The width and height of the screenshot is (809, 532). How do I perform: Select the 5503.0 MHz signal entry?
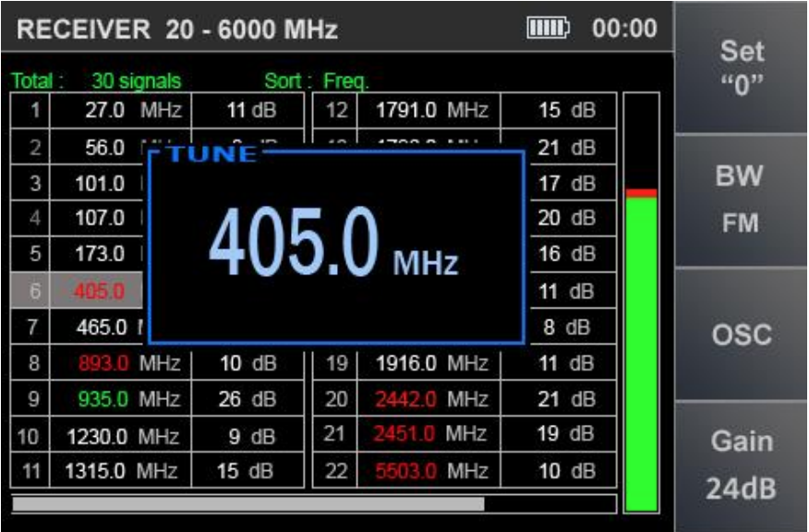point(430,471)
